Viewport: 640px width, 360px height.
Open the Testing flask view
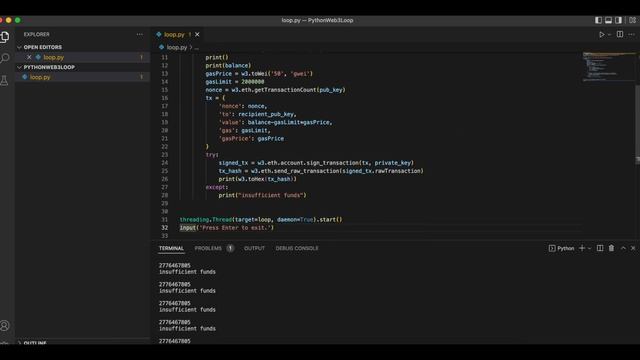coord(4,80)
